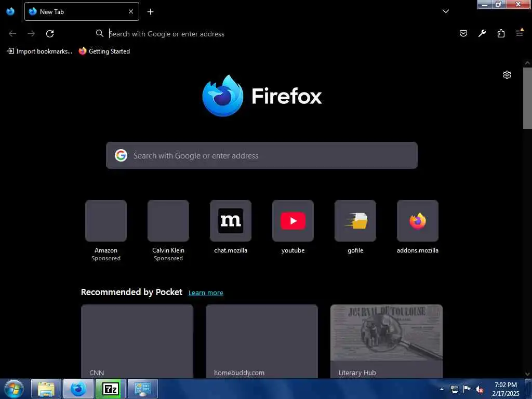Go forward one page
Image resolution: width=532 pixels, height=399 pixels.
pyautogui.click(x=31, y=34)
